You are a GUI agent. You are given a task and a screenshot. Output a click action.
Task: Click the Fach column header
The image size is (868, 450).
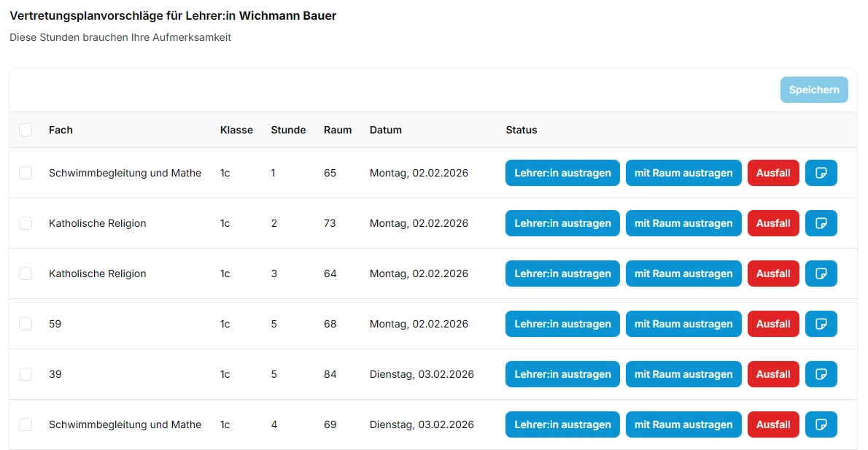coord(61,130)
